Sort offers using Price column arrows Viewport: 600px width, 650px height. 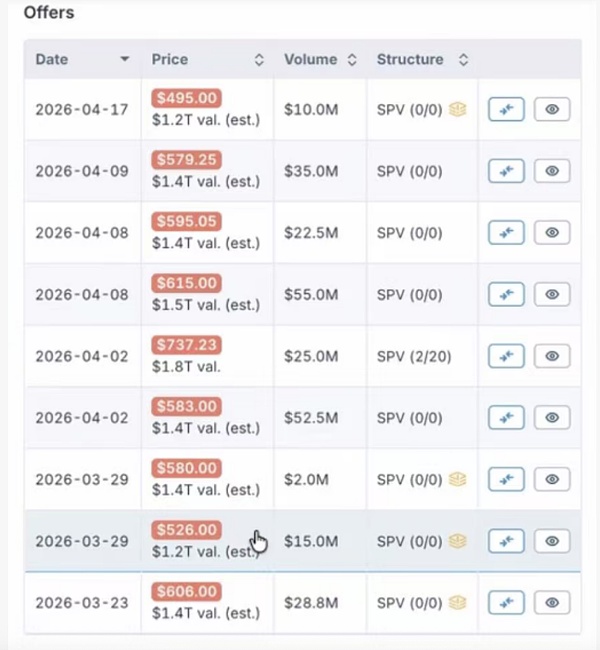[x=259, y=60]
